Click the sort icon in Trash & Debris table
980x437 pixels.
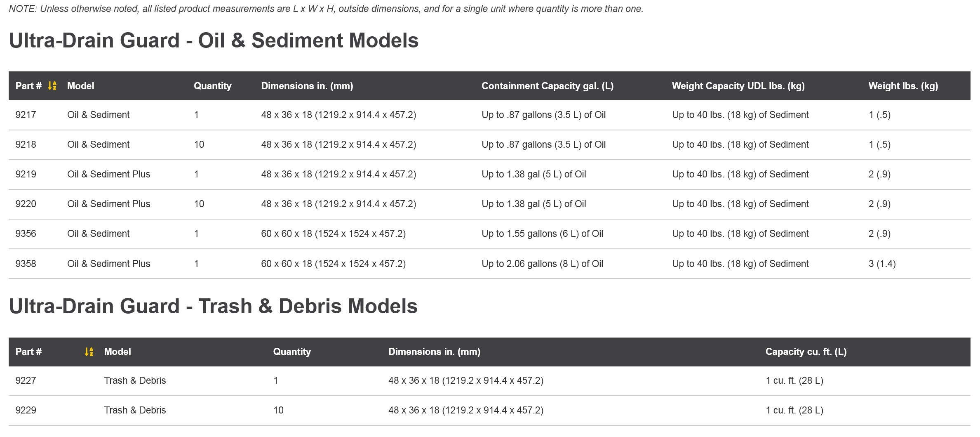pyautogui.click(x=89, y=352)
